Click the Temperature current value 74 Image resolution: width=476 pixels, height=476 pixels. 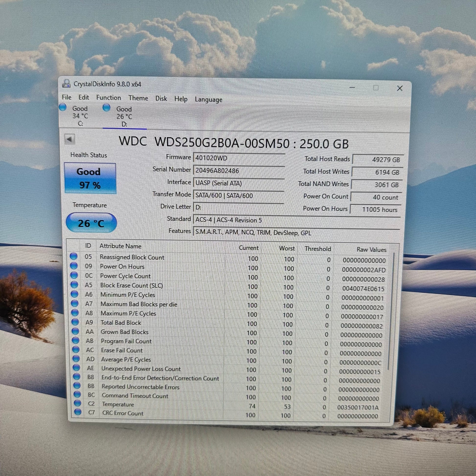252,406
